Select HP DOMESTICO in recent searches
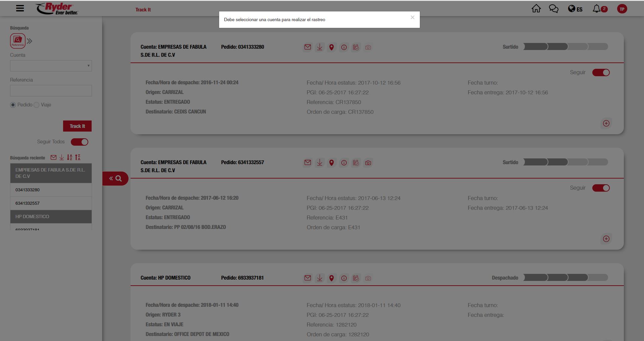 51,217
